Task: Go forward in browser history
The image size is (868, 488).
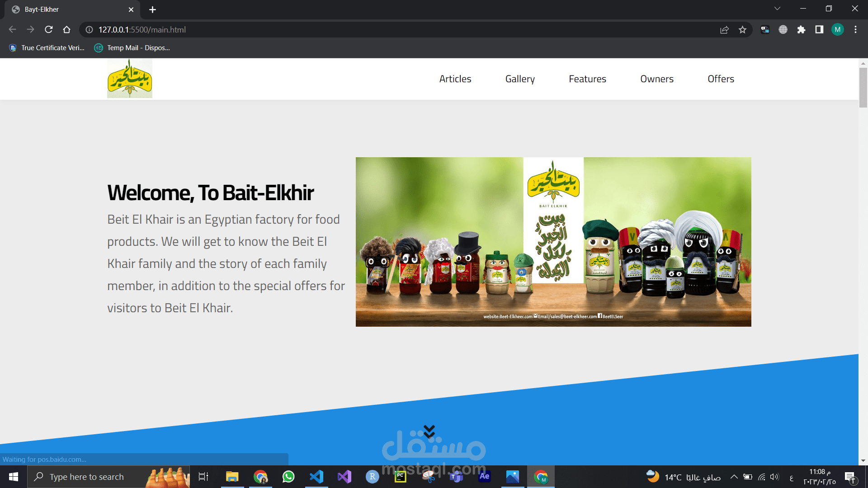Action: (x=30, y=29)
